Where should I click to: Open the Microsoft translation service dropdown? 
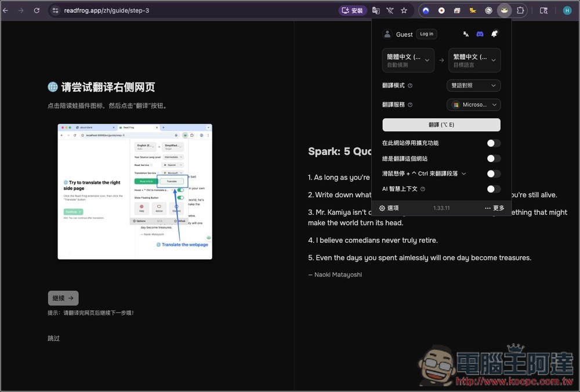pos(474,104)
